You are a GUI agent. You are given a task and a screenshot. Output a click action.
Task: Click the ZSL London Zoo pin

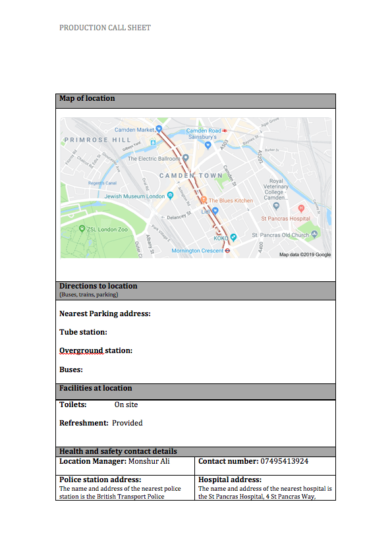(82, 229)
